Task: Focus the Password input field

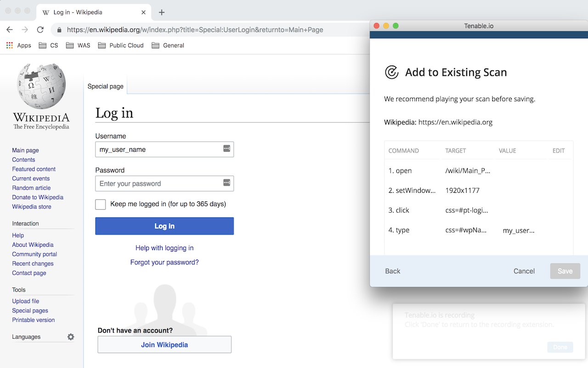Action: tap(164, 184)
